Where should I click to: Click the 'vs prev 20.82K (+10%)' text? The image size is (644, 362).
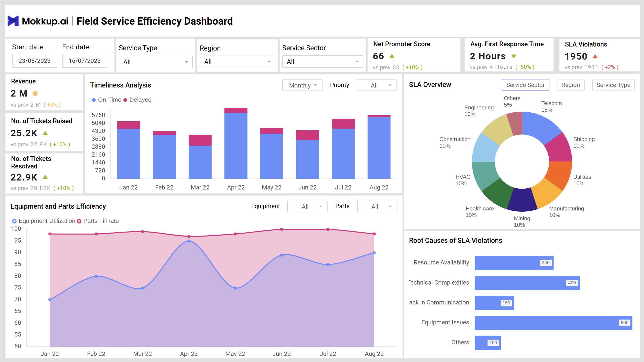point(42,188)
